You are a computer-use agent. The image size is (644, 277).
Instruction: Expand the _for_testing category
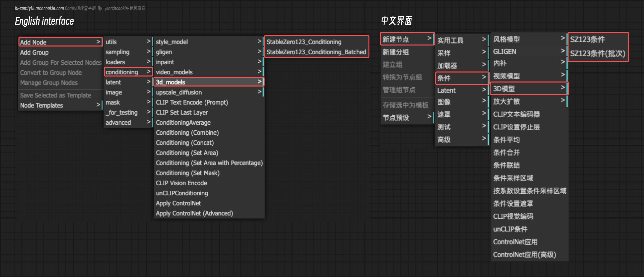(128, 112)
